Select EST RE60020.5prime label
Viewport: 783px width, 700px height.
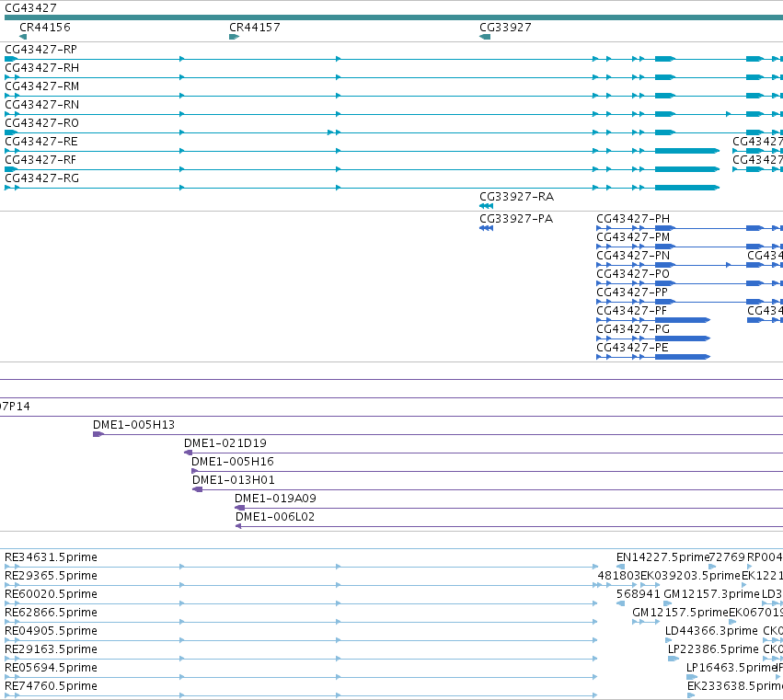coord(51,594)
